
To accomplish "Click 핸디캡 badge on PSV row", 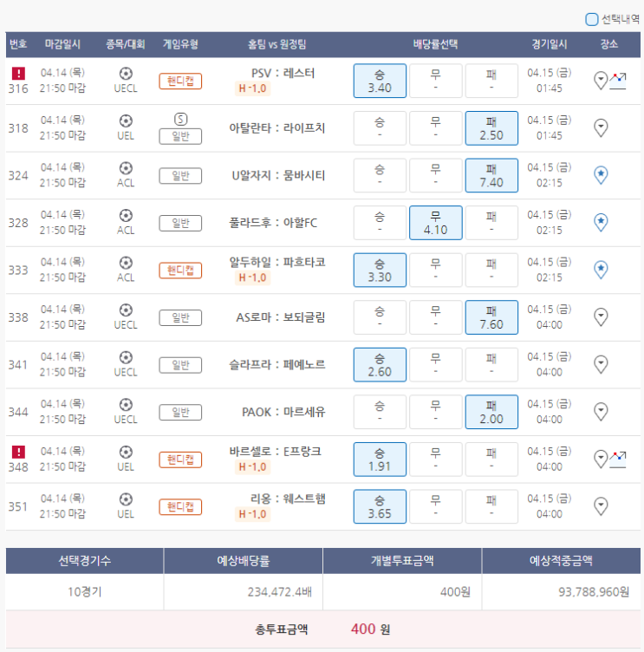I will pos(180,81).
